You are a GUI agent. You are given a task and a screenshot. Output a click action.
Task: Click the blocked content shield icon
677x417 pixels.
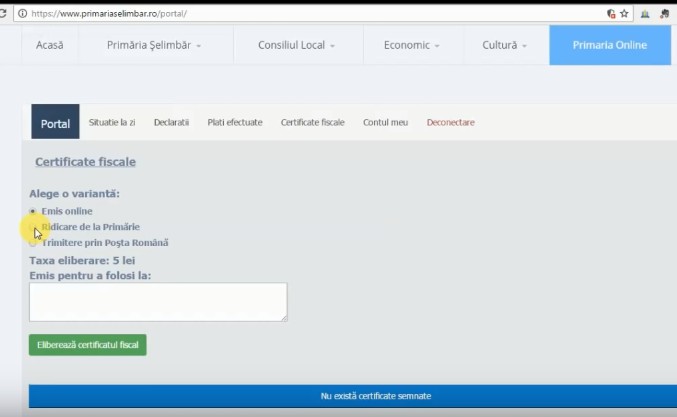point(611,14)
